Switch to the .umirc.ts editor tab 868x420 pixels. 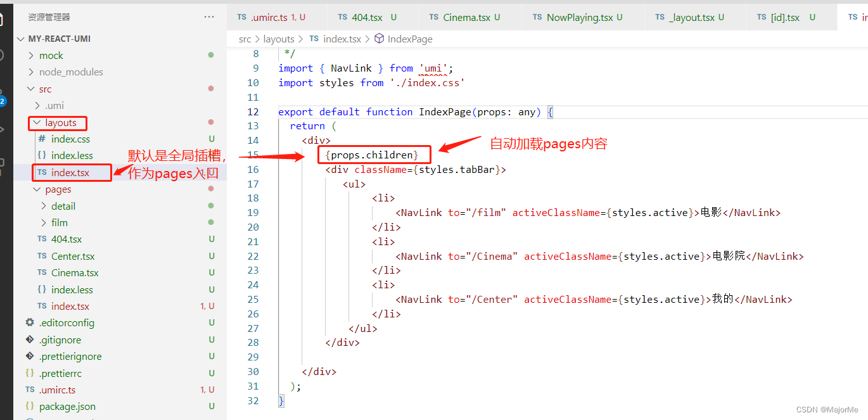pyautogui.click(x=278, y=17)
